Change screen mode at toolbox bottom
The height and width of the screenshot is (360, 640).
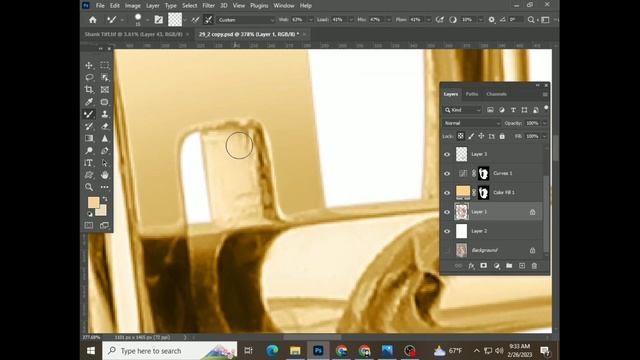[104, 225]
